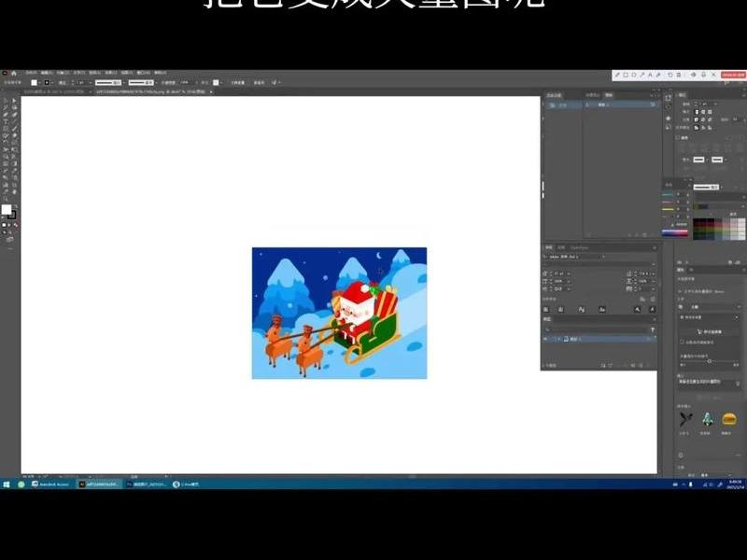
Task: Open control bar fill color dropdown
Action: pyautogui.click(x=39, y=83)
